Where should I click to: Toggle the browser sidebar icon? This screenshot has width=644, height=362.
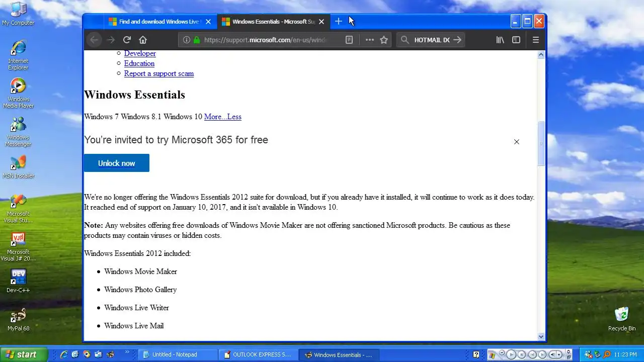point(516,40)
